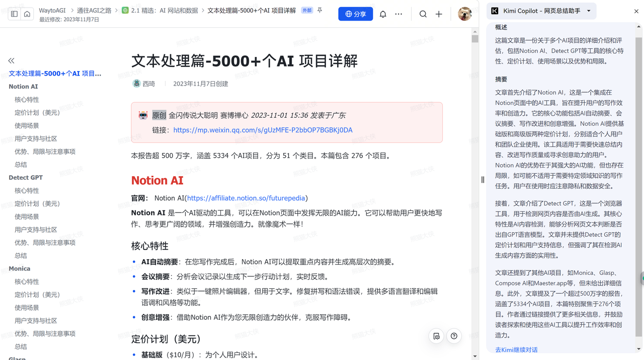Open 使用场景 under Monica outline section
The height and width of the screenshot is (360, 644).
coord(27,308)
